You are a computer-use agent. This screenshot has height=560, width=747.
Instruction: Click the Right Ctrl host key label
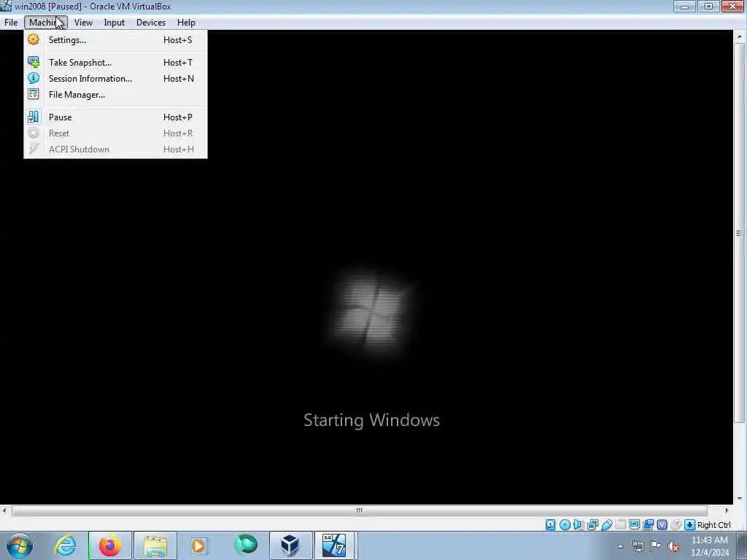coord(713,525)
